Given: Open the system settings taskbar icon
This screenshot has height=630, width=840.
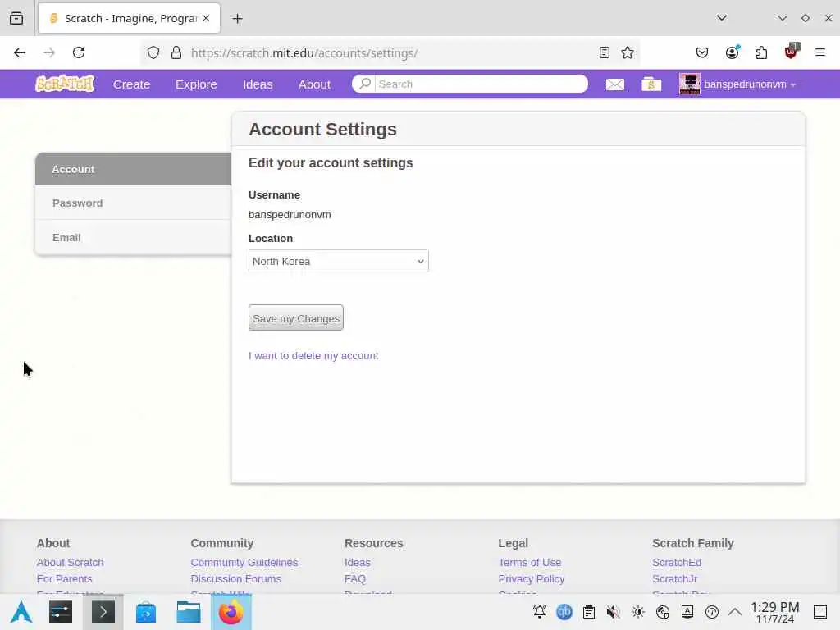Looking at the screenshot, I should (x=61, y=612).
